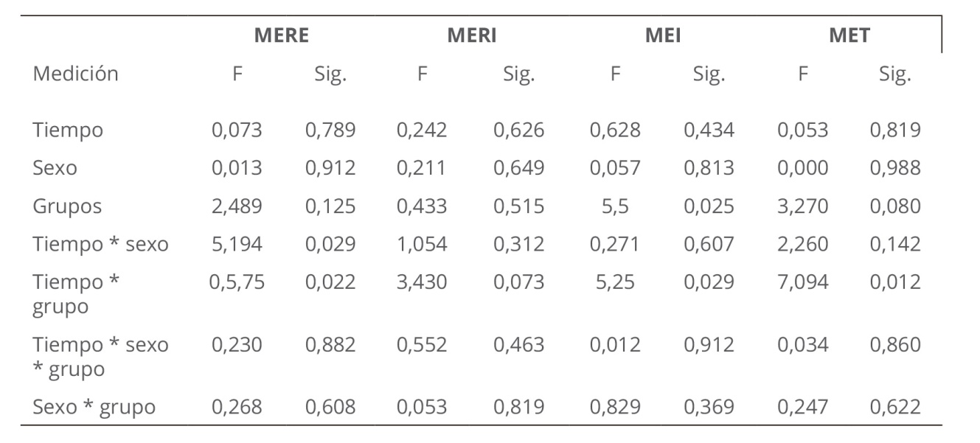
Task: Select the Grupos row label
Action: (x=67, y=206)
